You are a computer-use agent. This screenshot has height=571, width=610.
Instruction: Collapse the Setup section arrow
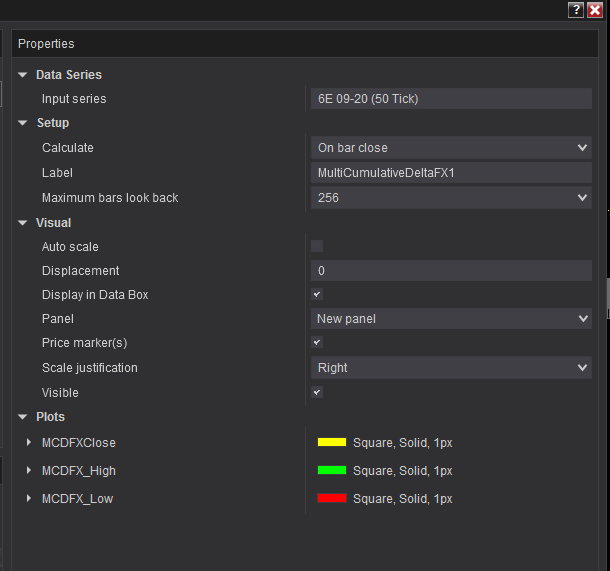pyautogui.click(x=23, y=123)
